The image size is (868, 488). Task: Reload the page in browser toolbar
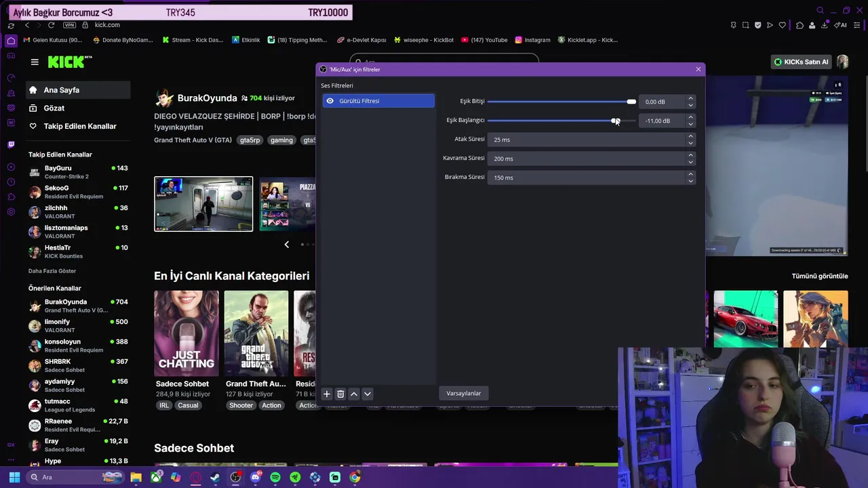pyautogui.click(x=51, y=25)
